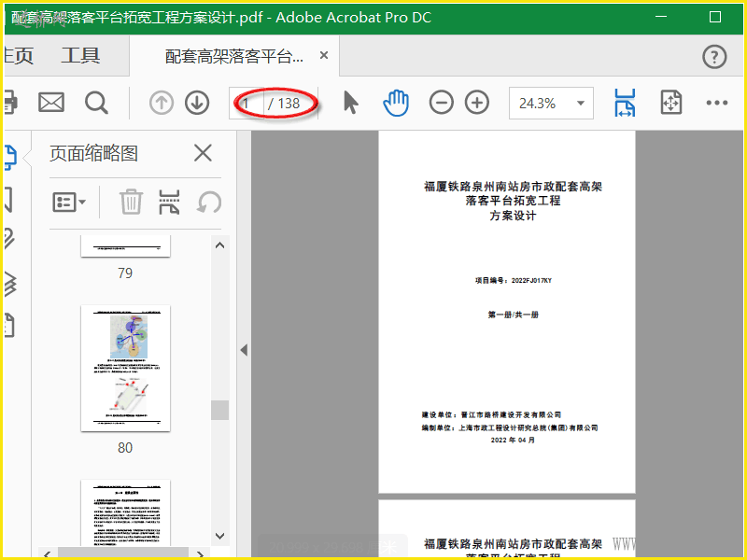Open thumbnail options dropdown menu
The height and width of the screenshot is (560, 747).
pyautogui.click(x=69, y=202)
